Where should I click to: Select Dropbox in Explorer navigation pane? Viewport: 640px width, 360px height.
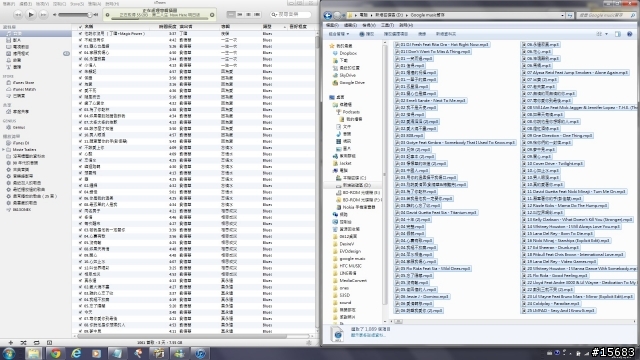pos(348,53)
